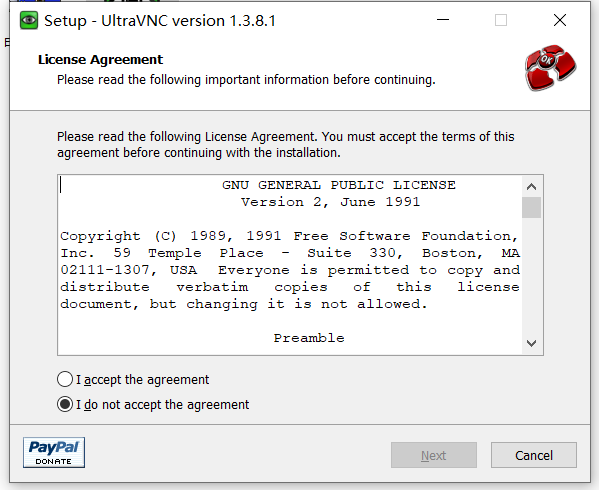Click the license scrollbar down arrow
599x490 pixels.
[531, 343]
